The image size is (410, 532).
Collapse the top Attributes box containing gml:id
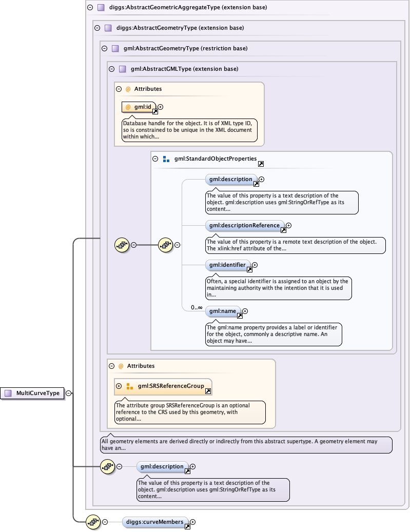click(x=119, y=89)
